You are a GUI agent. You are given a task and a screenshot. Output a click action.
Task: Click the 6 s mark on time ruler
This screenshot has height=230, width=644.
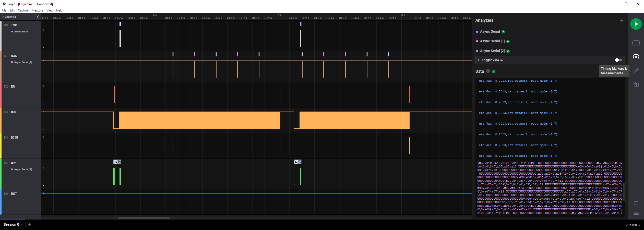coord(155,15)
